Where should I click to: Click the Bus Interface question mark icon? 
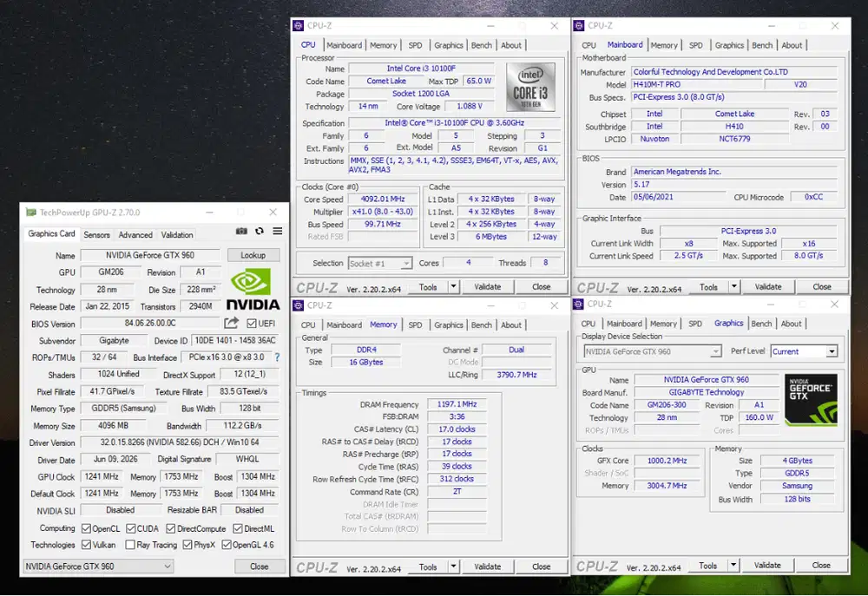point(278,357)
